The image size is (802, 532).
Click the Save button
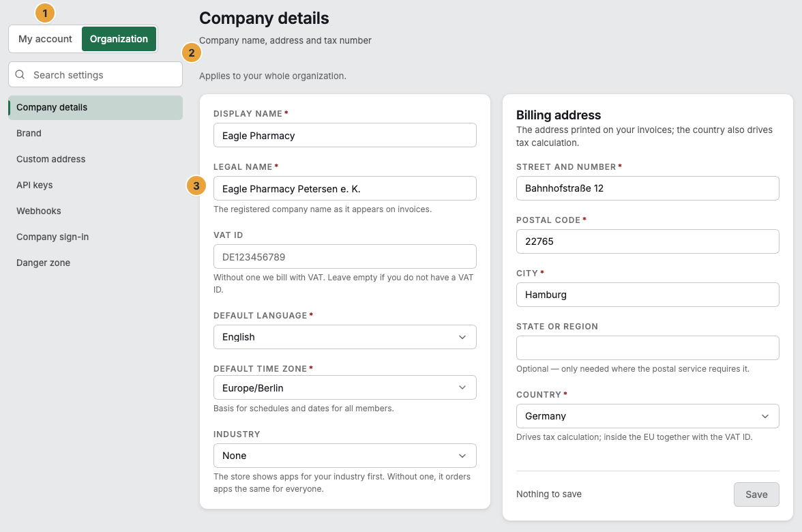tap(756, 494)
